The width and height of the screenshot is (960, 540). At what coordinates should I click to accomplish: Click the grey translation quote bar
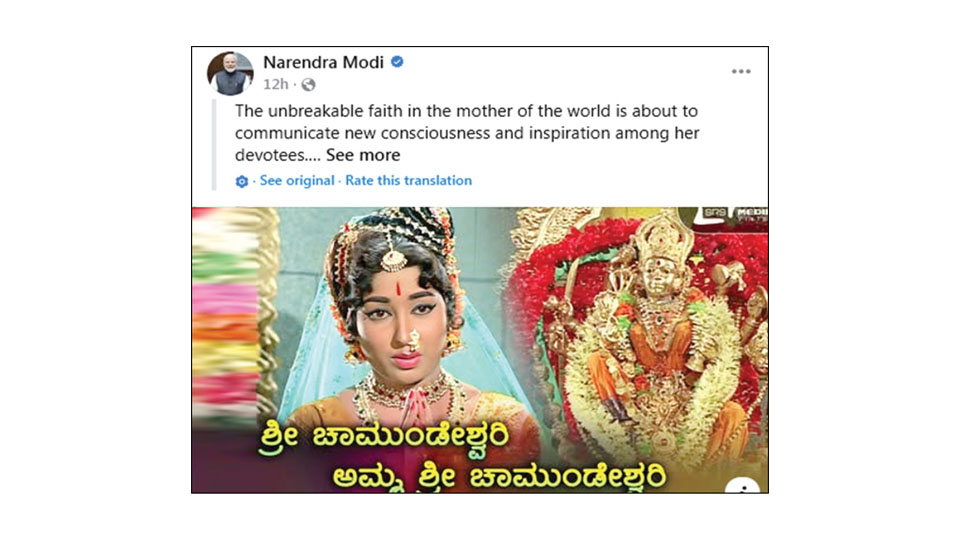[214, 145]
